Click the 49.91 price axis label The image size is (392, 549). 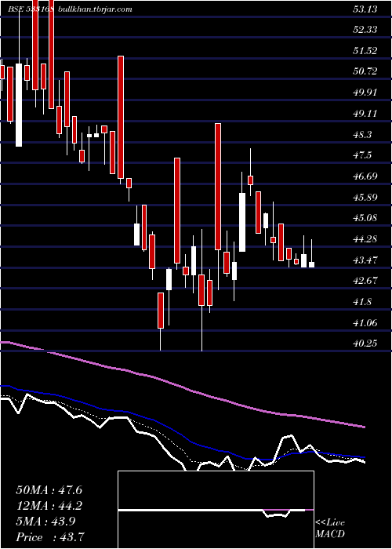click(x=365, y=93)
